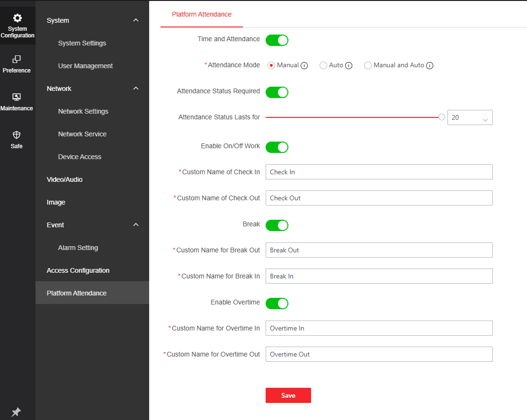Collapse the Event menu group

point(136,225)
